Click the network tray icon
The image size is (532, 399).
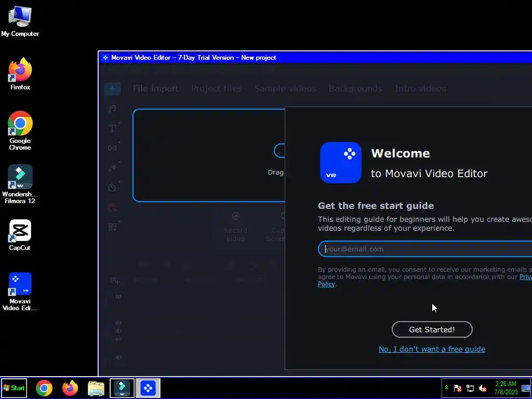click(x=470, y=388)
